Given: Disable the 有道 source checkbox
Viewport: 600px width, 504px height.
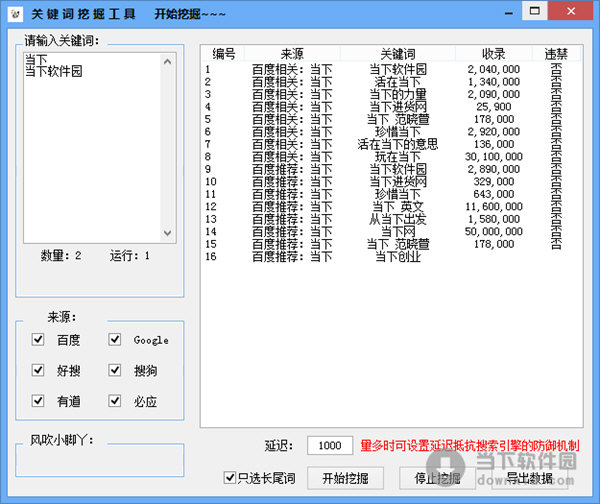Looking at the screenshot, I should point(38,401).
